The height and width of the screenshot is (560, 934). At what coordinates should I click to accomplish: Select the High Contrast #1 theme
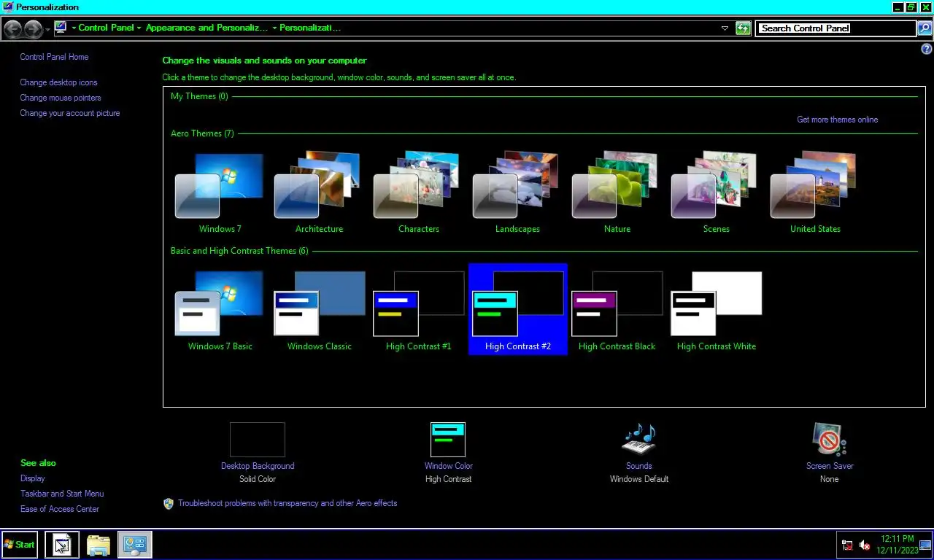tap(418, 310)
